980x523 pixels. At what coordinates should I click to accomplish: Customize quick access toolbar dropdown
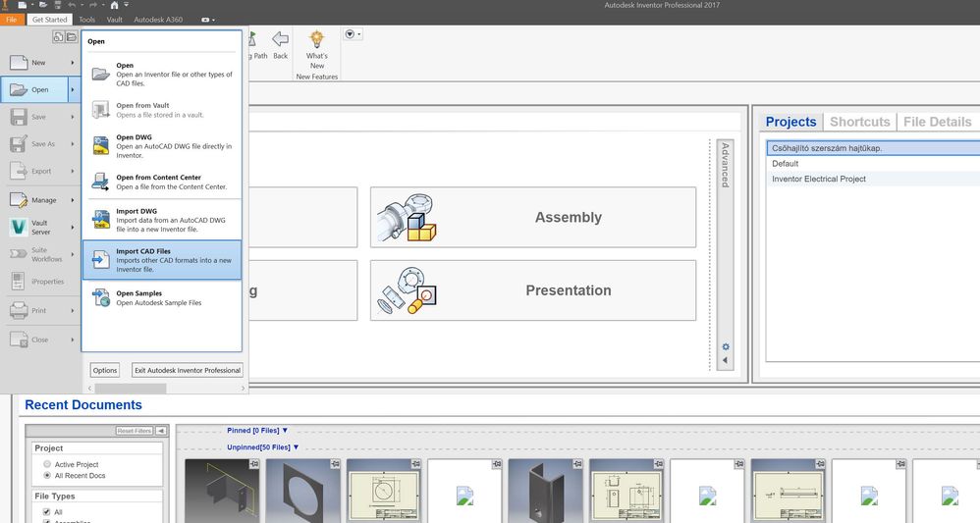tap(127, 5)
